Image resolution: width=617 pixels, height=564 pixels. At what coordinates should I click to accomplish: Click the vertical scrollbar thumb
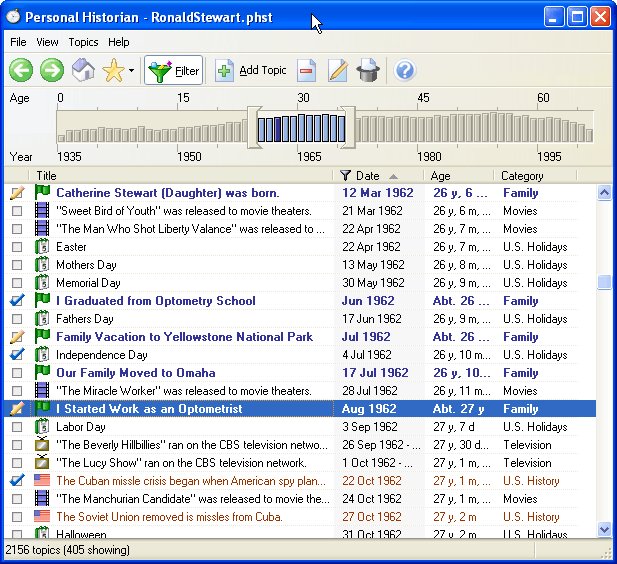tap(604, 282)
